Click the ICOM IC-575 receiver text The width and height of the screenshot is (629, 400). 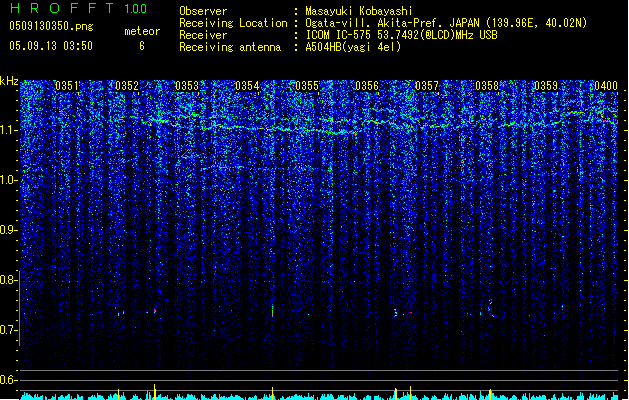coord(401,35)
